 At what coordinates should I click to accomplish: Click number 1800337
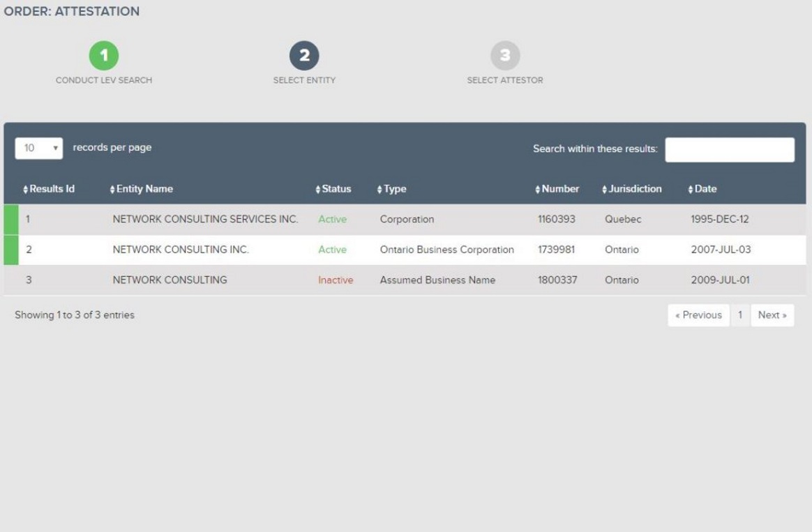[x=557, y=280]
